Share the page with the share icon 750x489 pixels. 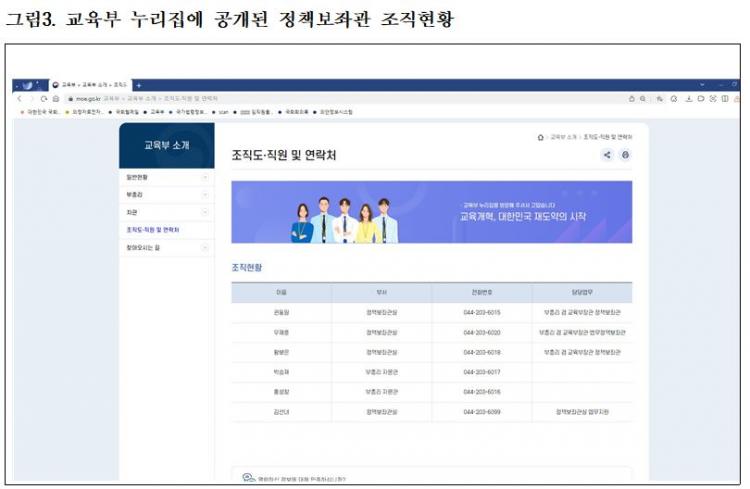click(607, 155)
